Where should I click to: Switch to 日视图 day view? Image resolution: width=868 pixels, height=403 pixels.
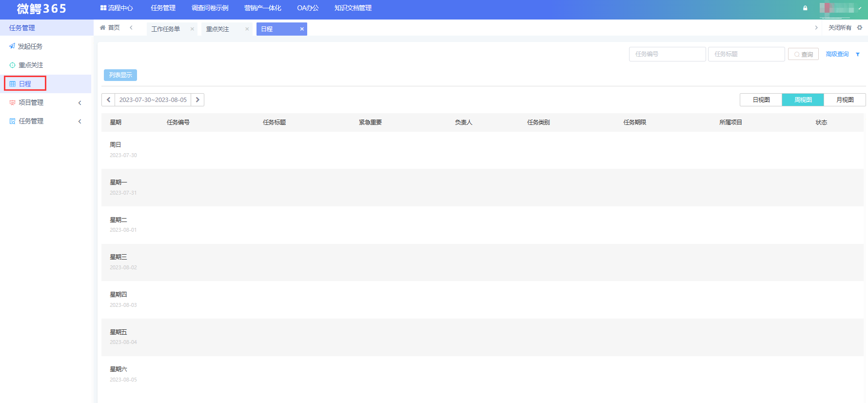tap(761, 100)
